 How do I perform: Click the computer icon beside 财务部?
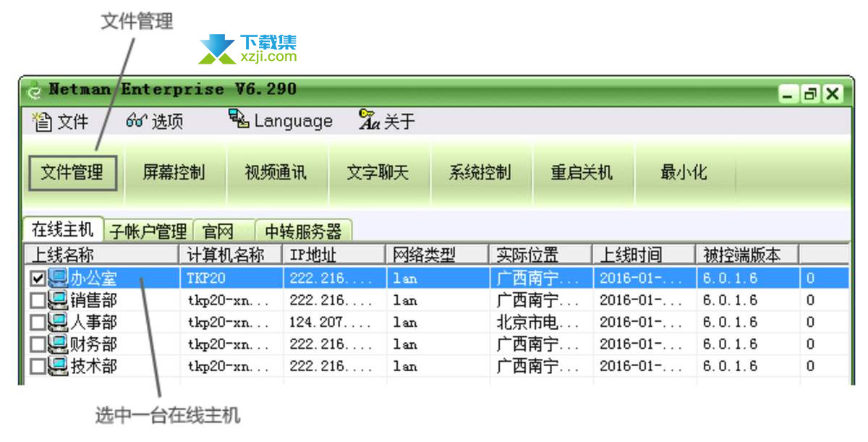click(x=57, y=344)
